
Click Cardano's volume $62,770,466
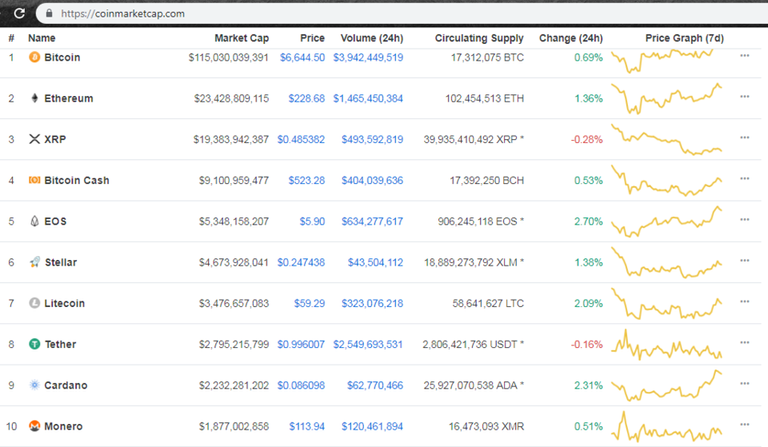pyautogui.click(x=375, y=385)
